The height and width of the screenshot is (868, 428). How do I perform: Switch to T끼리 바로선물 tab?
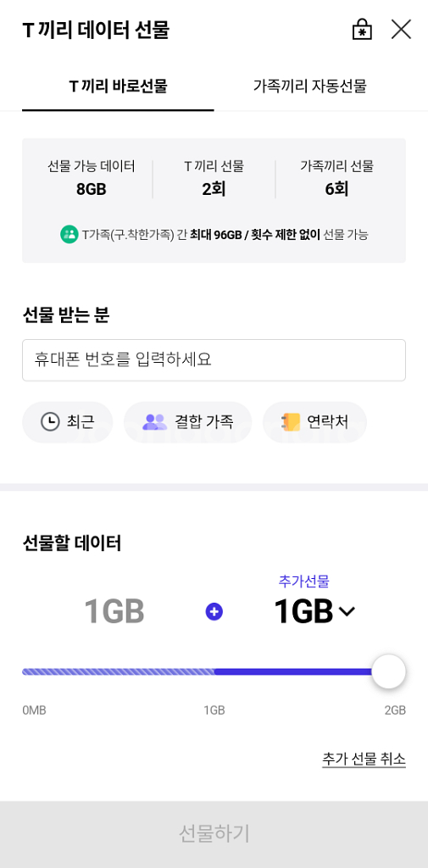tap(118, 86)
